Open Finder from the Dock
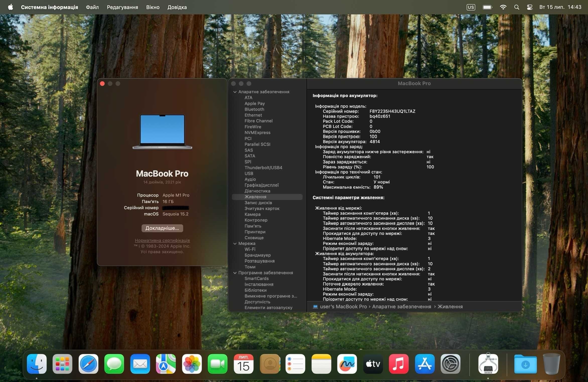The image size is (588, 382). 37,364
